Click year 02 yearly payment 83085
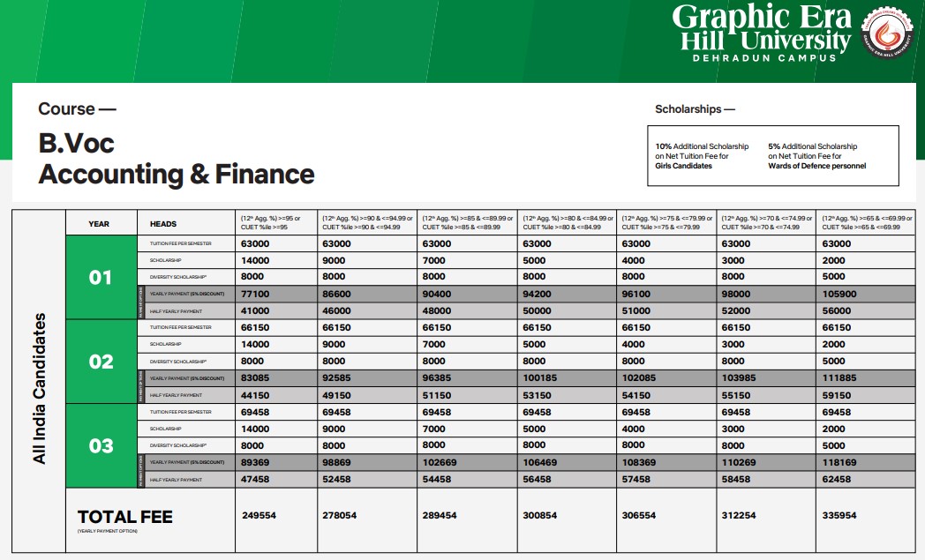This screenshot has height=560, width=925. (255, 377)
